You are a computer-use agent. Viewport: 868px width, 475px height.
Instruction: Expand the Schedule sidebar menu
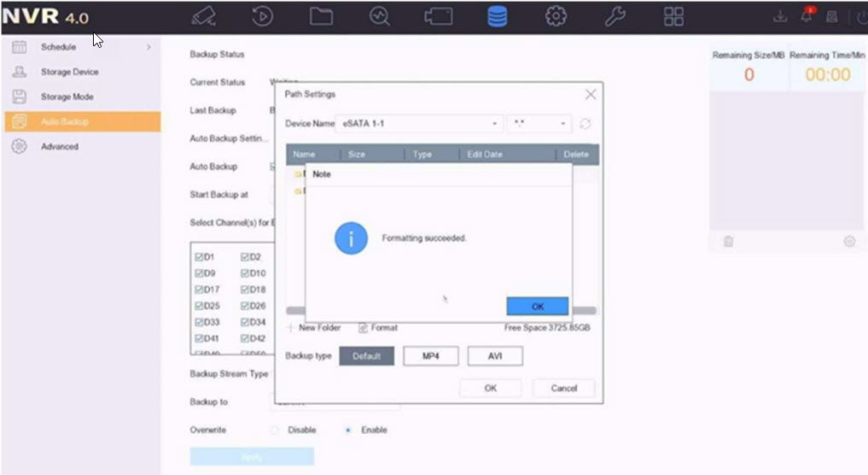coord(81,47)
